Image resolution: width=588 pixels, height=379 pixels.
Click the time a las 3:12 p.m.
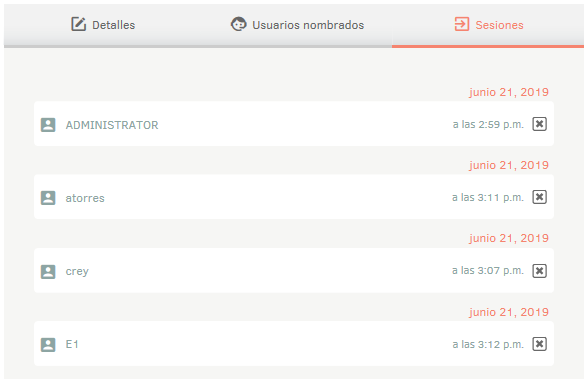pyautogui.click(x=488, y=345)
